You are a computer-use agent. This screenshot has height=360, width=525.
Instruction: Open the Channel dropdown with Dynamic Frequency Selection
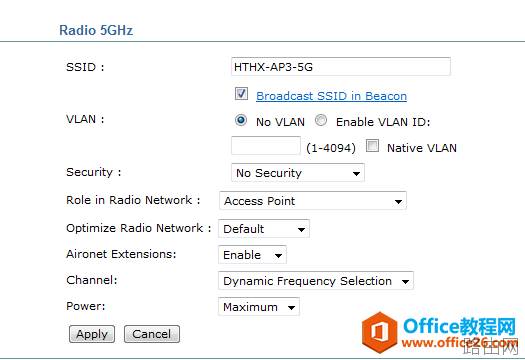tap(316, 281)
